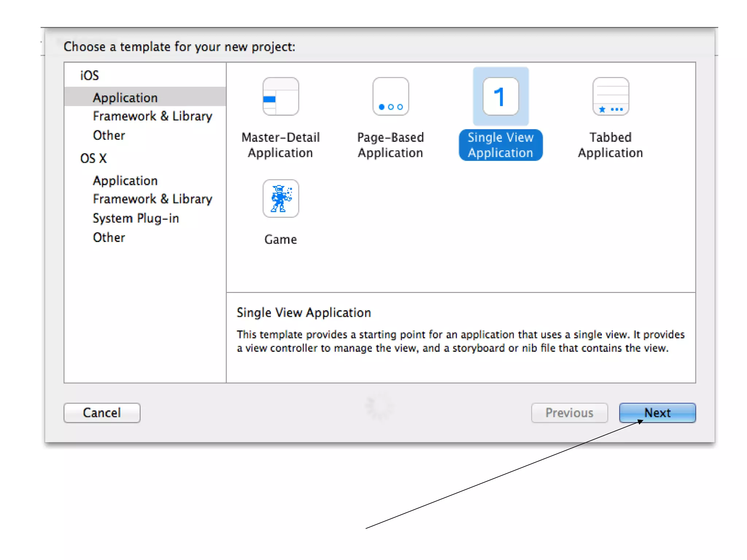Click the OS X section header
The image size is (747, 560).
(93, 158)
